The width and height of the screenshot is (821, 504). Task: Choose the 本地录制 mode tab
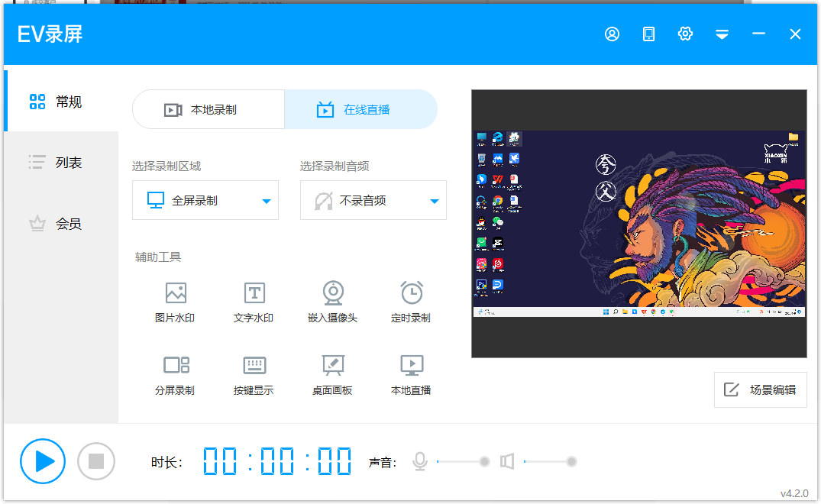tap(208, 109)
